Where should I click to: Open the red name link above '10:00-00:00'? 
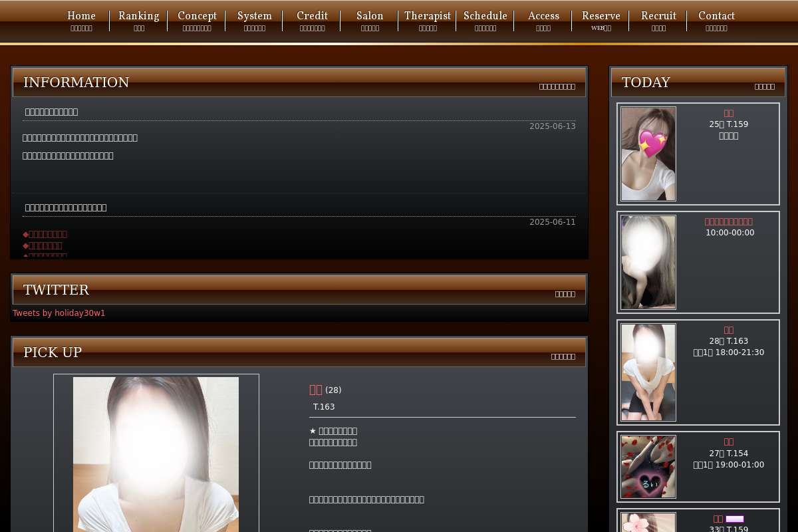tap(729, 221)
